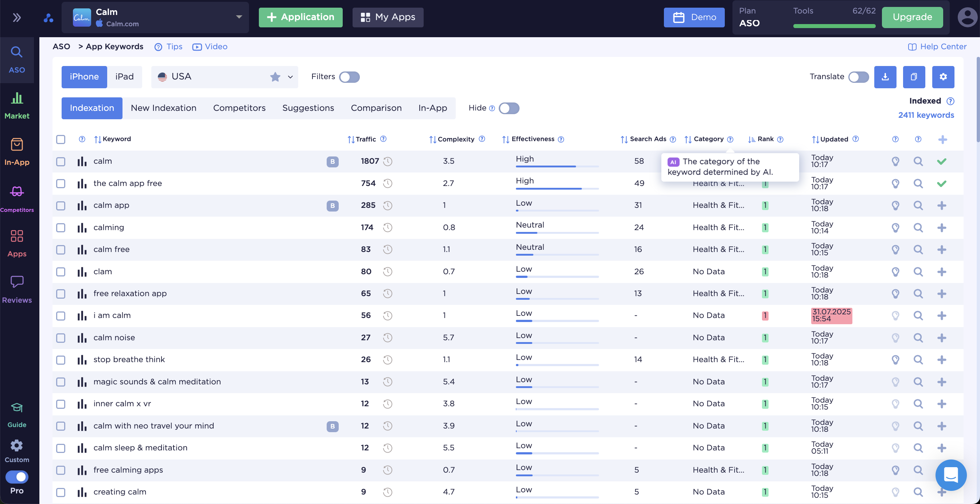Open Custom settings in sidebar
This screenshot has height=504, width=980.
pyautogui.click(x=17, y=451)
